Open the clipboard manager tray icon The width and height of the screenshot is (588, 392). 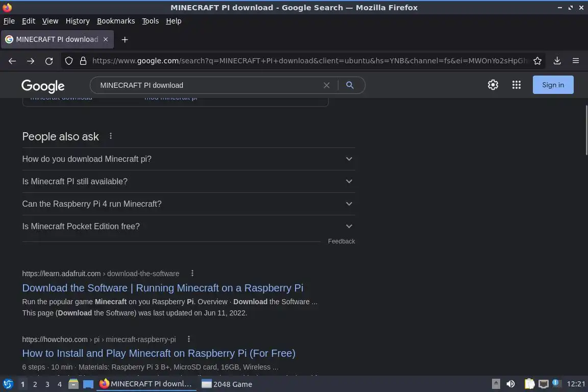[x=529, y=384]
